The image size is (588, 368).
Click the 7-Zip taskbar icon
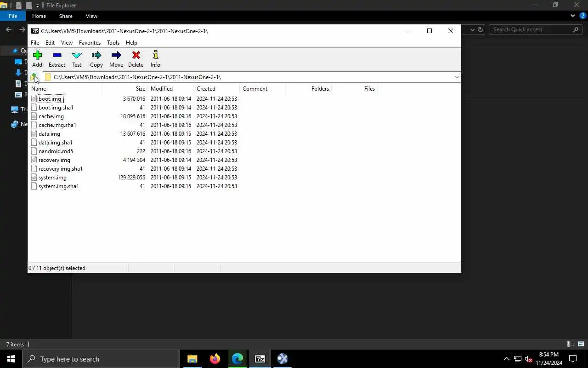click(x=260, y=359)
